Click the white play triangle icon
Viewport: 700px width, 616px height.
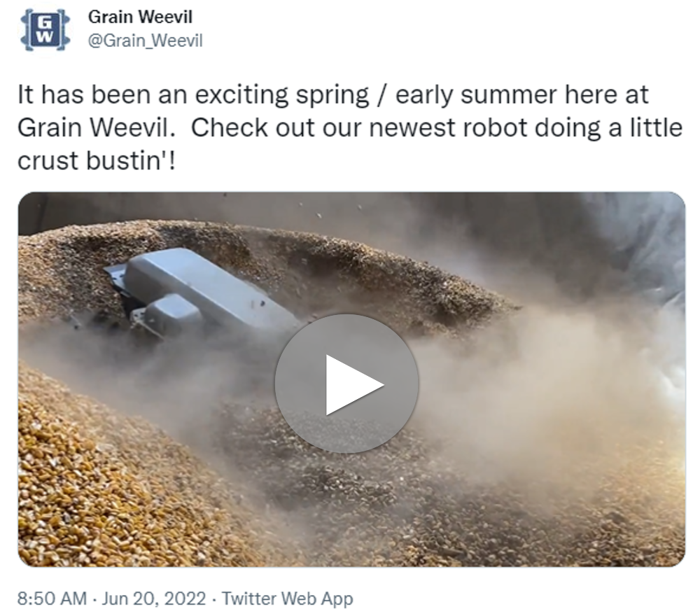pyautogui.click(x=353, y=385)
